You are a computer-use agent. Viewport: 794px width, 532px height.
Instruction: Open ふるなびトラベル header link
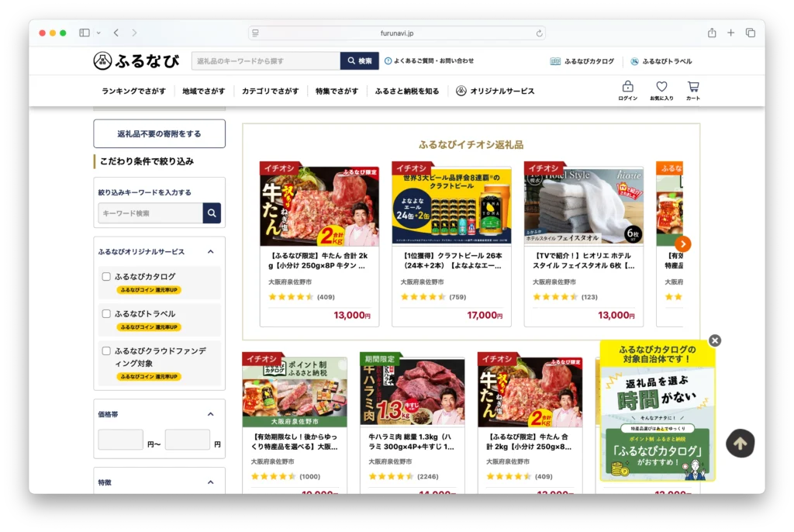pos(661,61)
